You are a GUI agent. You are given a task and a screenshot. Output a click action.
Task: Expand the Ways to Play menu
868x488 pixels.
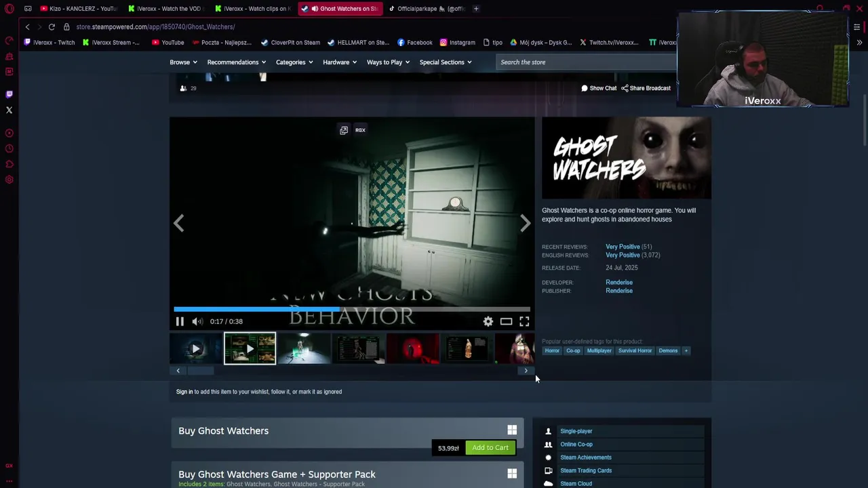click(x=388, y=62)
